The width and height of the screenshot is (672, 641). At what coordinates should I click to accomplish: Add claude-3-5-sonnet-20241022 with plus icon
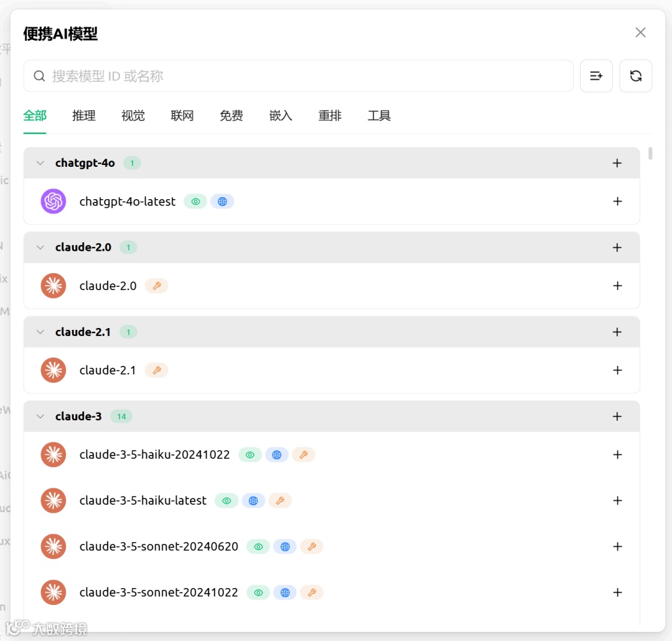click(x=617, y=592)
